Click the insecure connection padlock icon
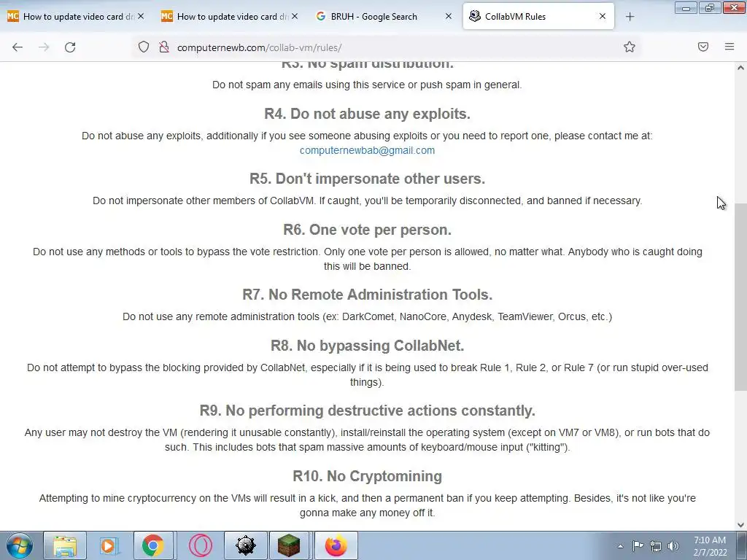The image size is (747, 560). [x=164, y=47]
